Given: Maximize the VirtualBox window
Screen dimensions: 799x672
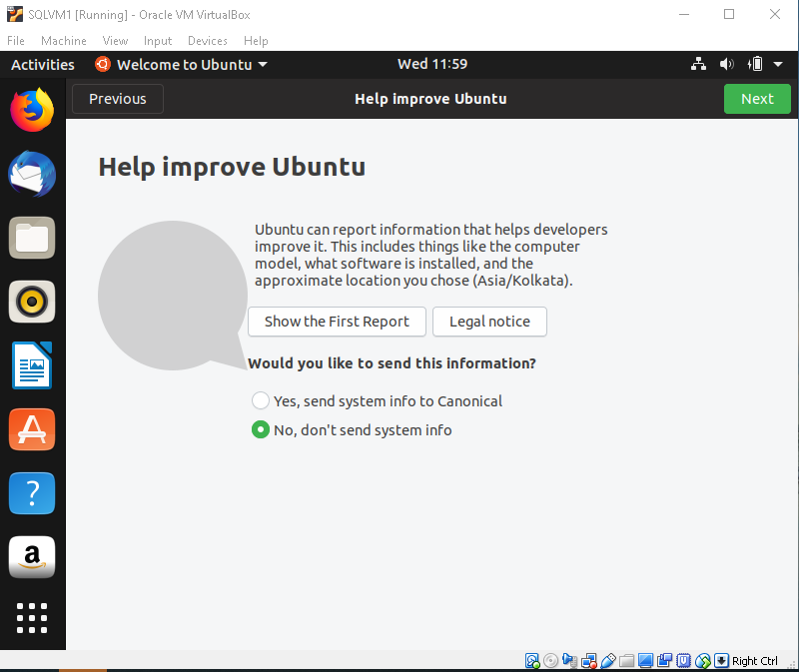Looking at the screenshot, I should [x=729, y=14].
